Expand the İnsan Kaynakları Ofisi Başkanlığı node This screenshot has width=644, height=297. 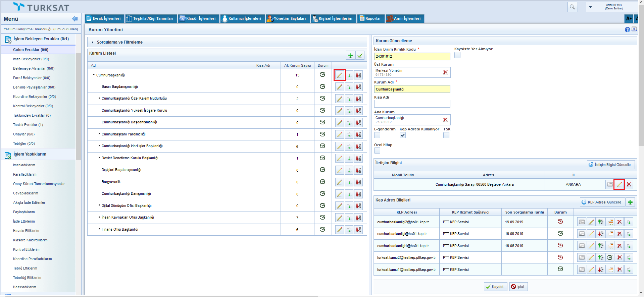(x=99, y=217)
